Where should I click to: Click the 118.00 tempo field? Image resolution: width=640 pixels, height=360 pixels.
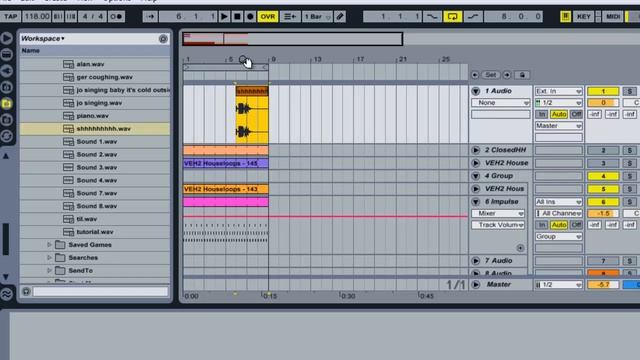pos(37,17)
